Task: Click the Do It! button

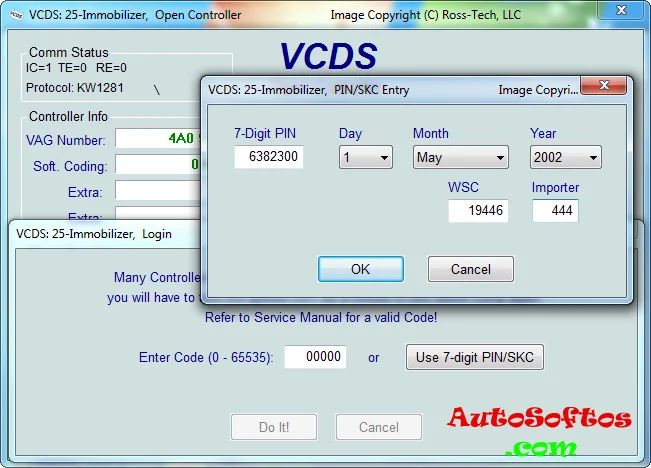Action: [x=274, y=427]
